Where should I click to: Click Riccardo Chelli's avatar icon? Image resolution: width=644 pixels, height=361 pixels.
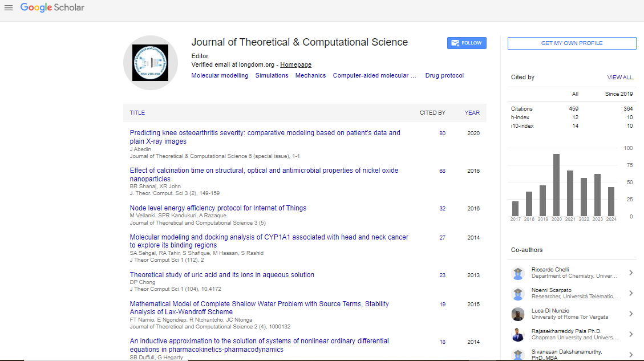click(x=518, y=273)
